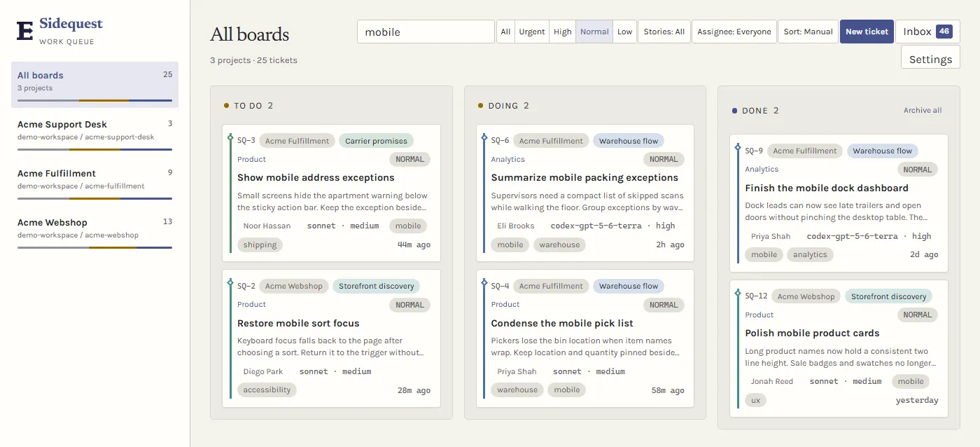
Task: Create a New ticket
Action: click(x=867, y=32)
